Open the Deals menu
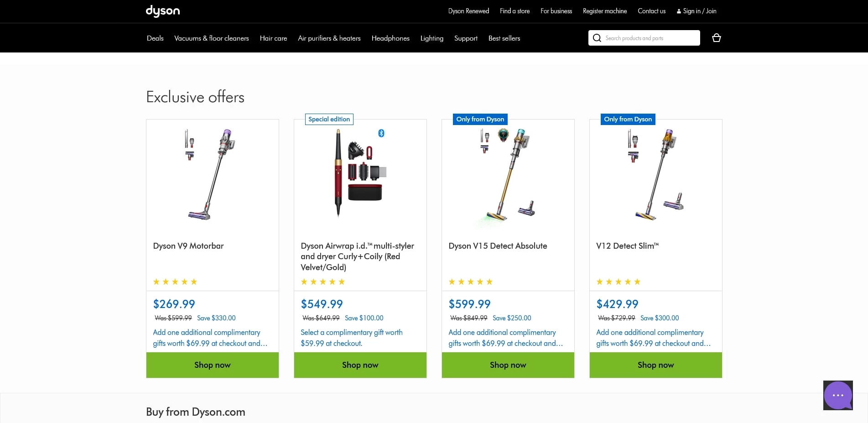 point(155,38)
